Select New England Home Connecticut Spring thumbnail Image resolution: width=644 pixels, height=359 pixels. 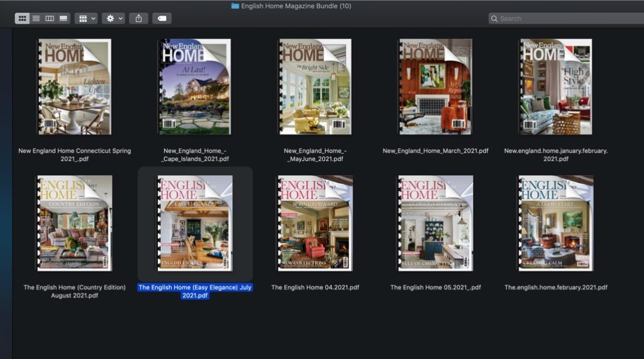(74, 87)
